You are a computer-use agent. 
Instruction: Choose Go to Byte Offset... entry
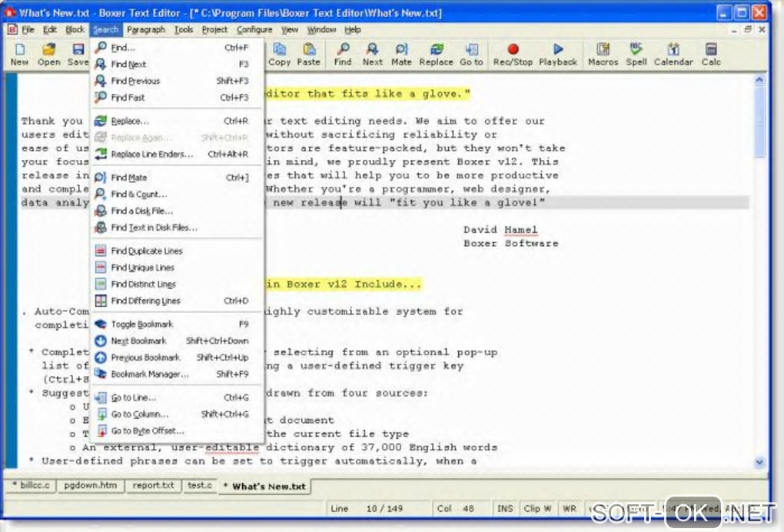pyautogui.click(x=178, y=431)
